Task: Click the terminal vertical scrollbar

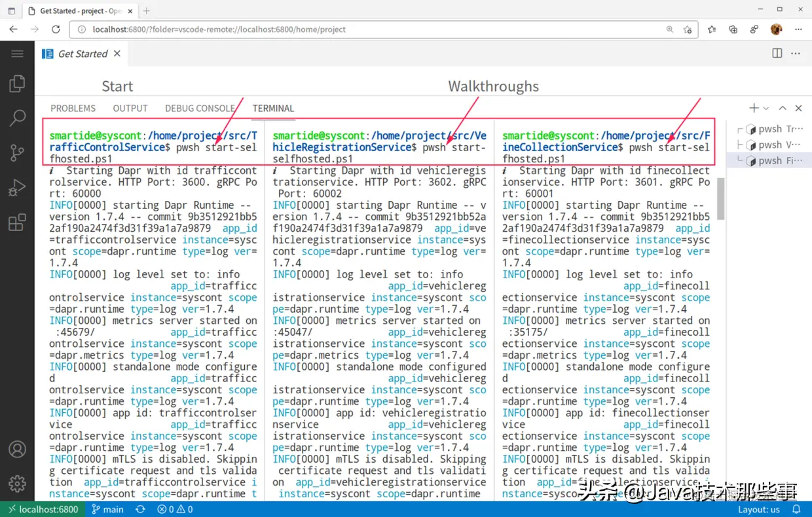Action: coord(721,198)
